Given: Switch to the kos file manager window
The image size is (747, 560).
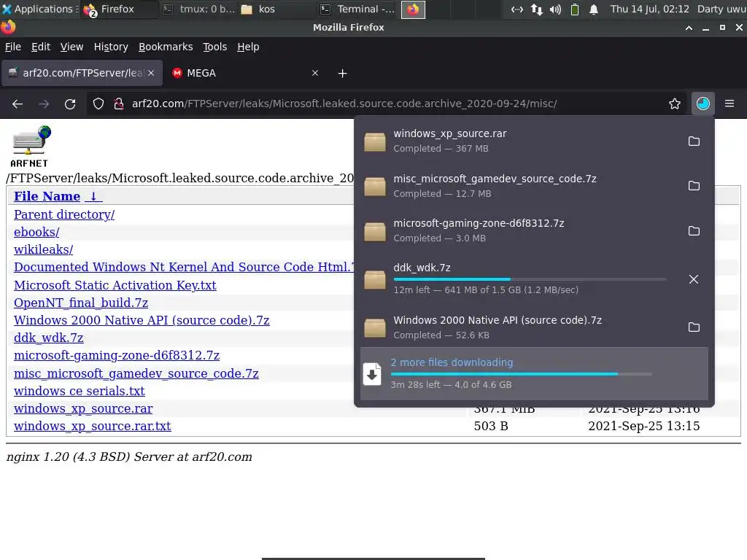Looking at the screenshot, I should [276, 9].
